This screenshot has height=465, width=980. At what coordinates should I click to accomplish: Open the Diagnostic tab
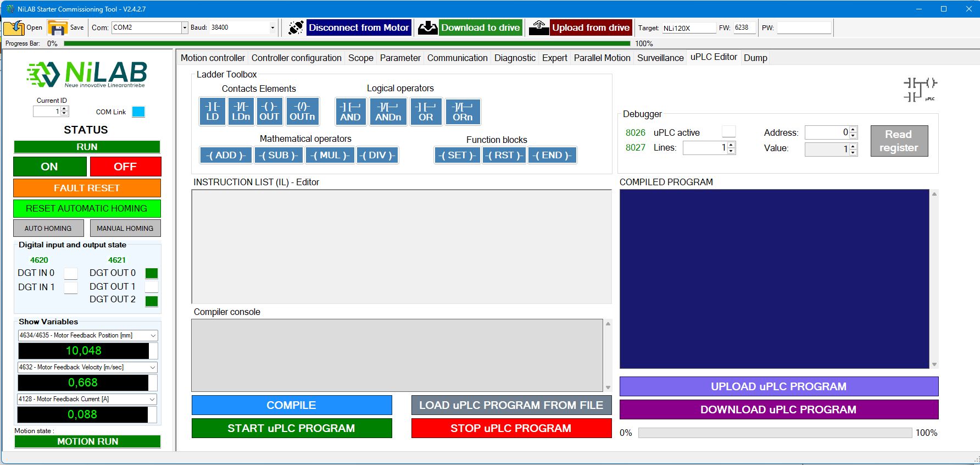click(x=515, y=58)
